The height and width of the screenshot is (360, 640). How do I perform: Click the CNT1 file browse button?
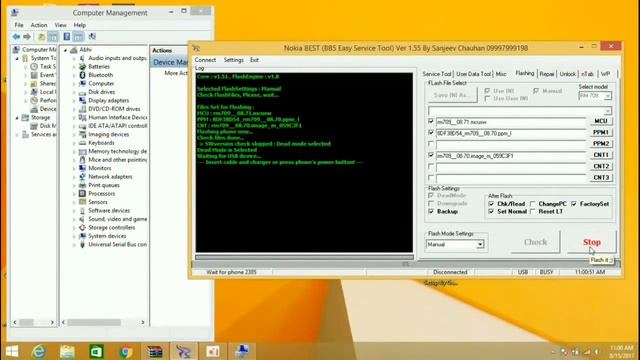(x=601, y=155)
